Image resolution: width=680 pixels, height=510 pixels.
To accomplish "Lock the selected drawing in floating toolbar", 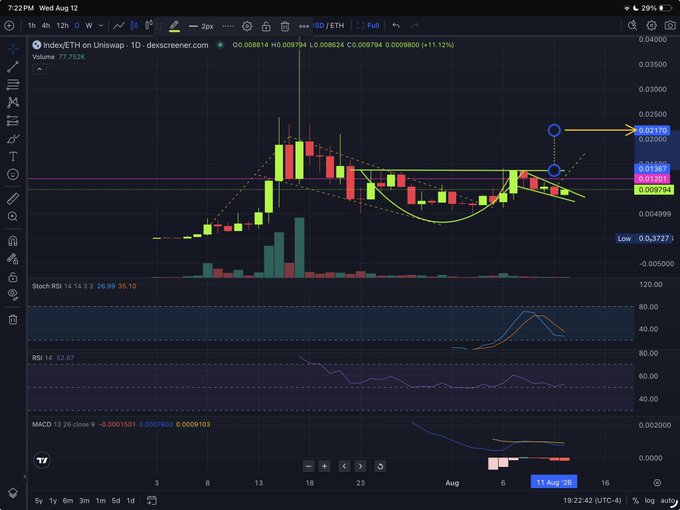I will pyautogui.click(x=266, y=26).
